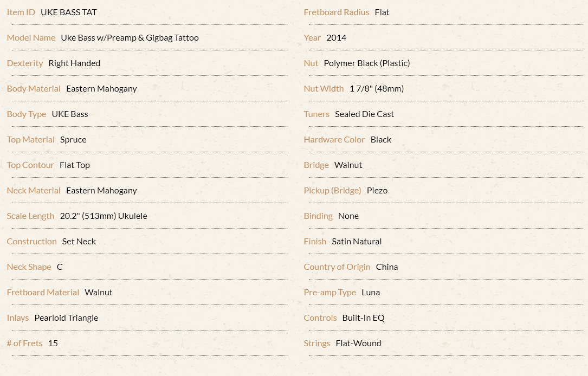Screen dimensions: 588x376
Task: Click Eastern Mahogany under Body Material
Action: (x=102, y=89)
